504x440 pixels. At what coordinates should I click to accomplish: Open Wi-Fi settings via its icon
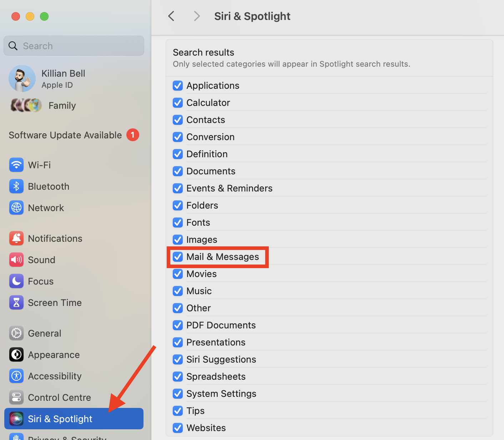click(16, 165)
